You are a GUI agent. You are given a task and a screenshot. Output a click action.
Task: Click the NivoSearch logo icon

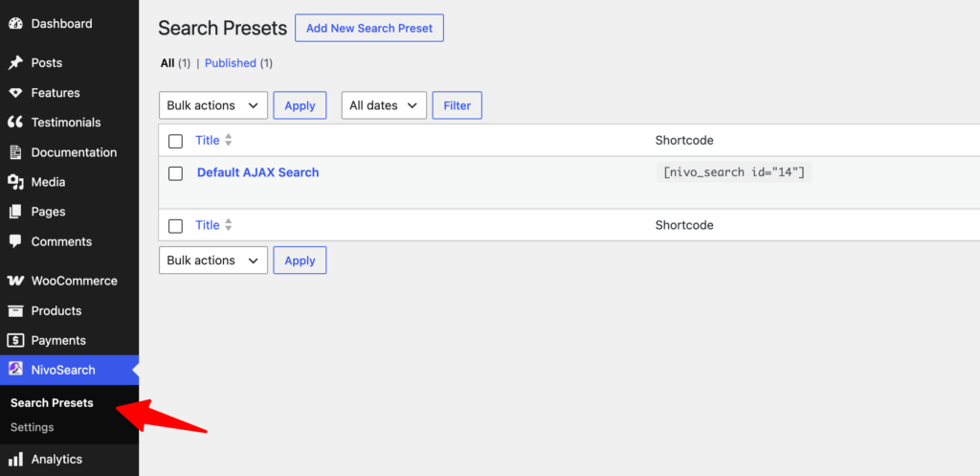click(x=15, y=370)
